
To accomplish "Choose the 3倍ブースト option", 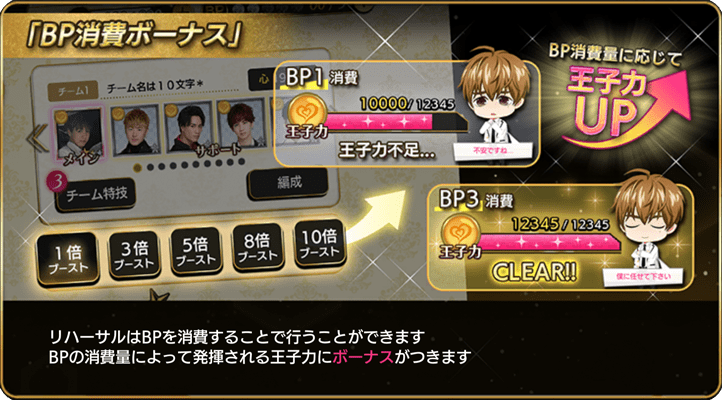I will (x=134, y=255).
